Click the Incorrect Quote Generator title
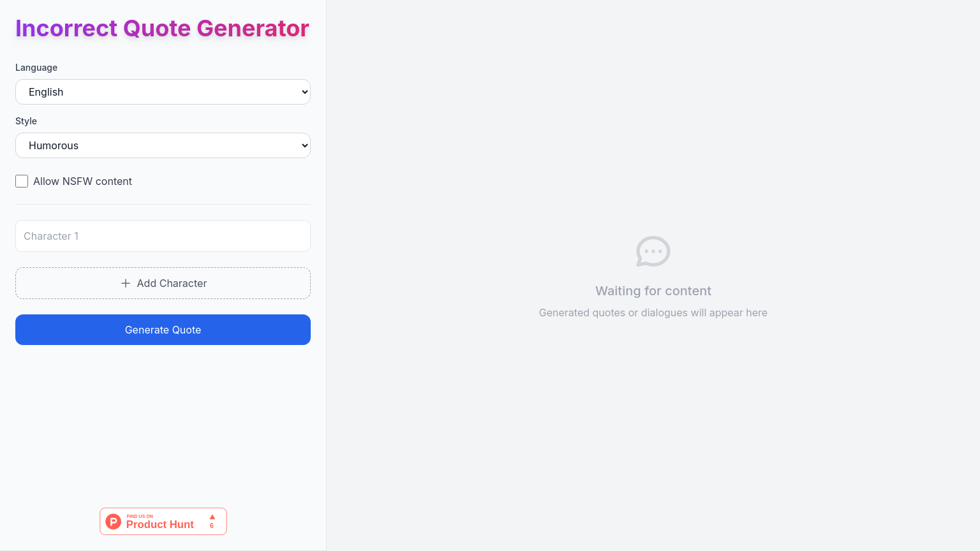This screenshot has height=551, width=980. (161, 28)
